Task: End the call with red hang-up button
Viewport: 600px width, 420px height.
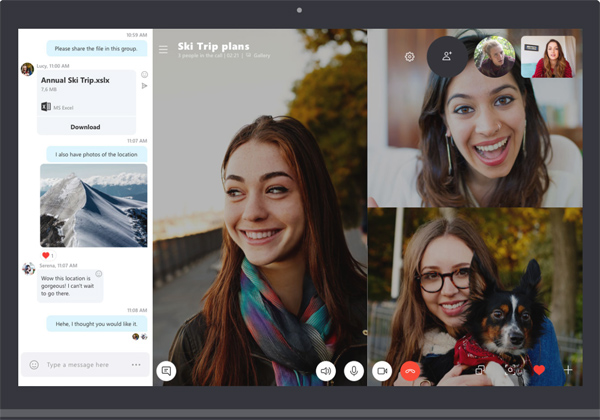Action: 409,370
